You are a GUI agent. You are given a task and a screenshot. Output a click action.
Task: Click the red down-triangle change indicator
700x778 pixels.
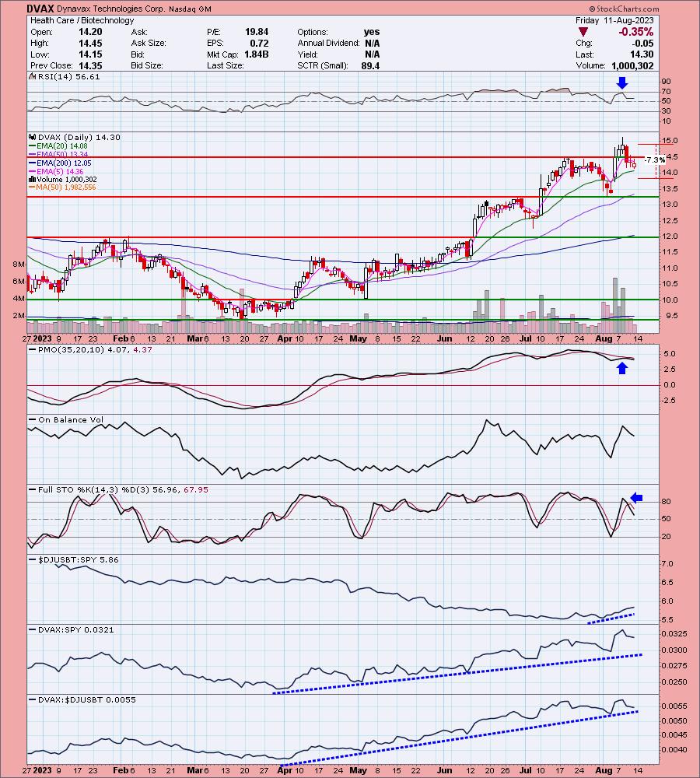pyautogui.click(x=583, y=32)
